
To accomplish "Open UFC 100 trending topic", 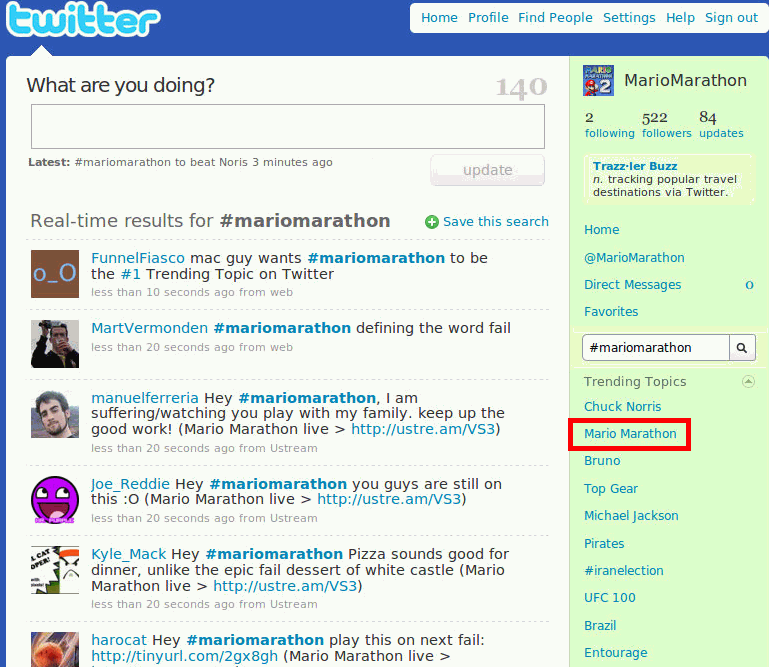I will click(x=610, y=598).
